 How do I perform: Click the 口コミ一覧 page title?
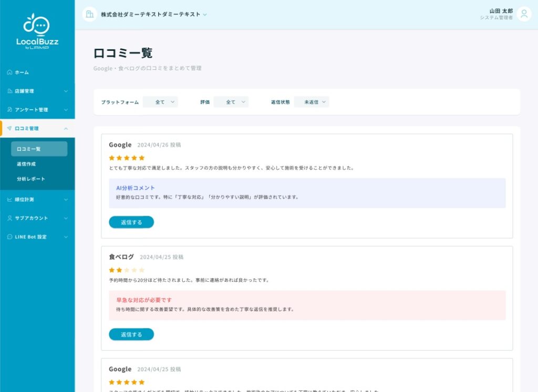click(123, 53)
